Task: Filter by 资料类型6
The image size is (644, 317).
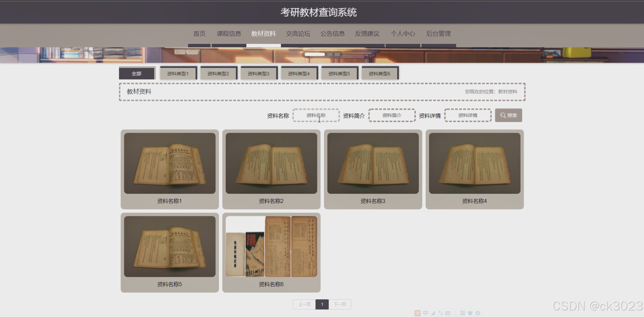Action: click(x=379, y=73)
